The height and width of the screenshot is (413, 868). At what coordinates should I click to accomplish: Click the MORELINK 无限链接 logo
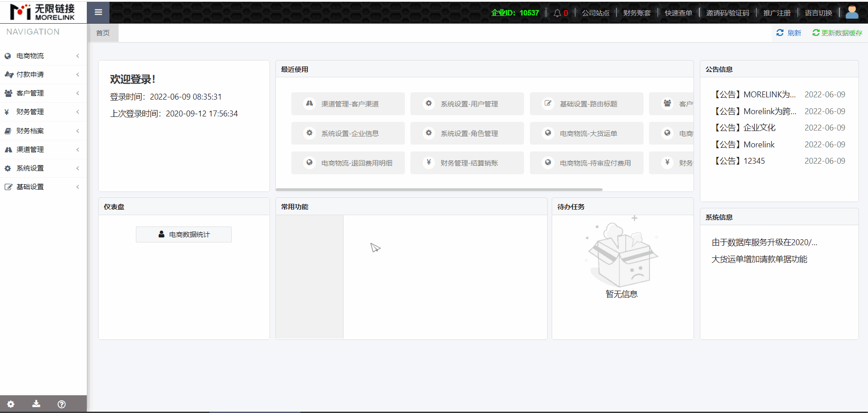(43, 12)
